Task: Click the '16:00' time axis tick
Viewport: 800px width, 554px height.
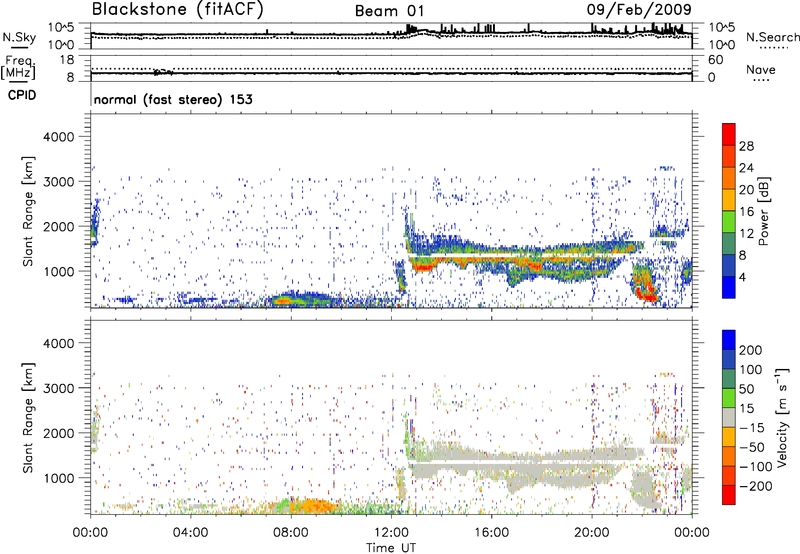Action: pyautogui.click(x=491, y=533)
